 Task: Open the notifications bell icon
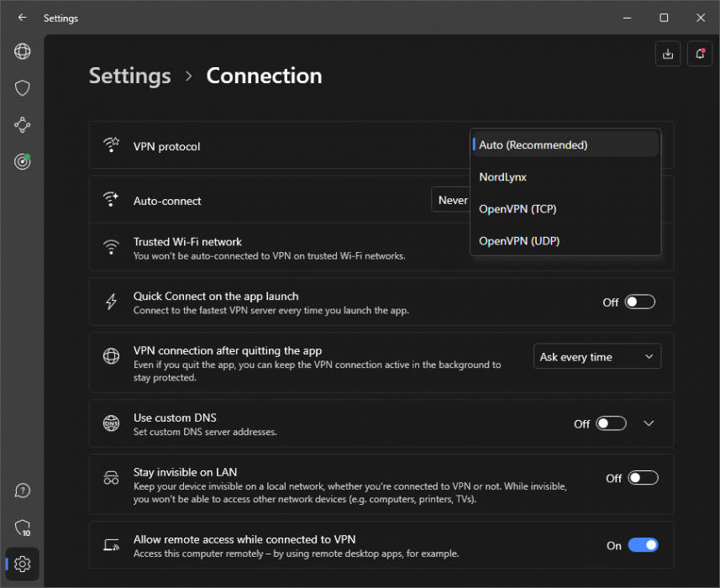point(699,54)
